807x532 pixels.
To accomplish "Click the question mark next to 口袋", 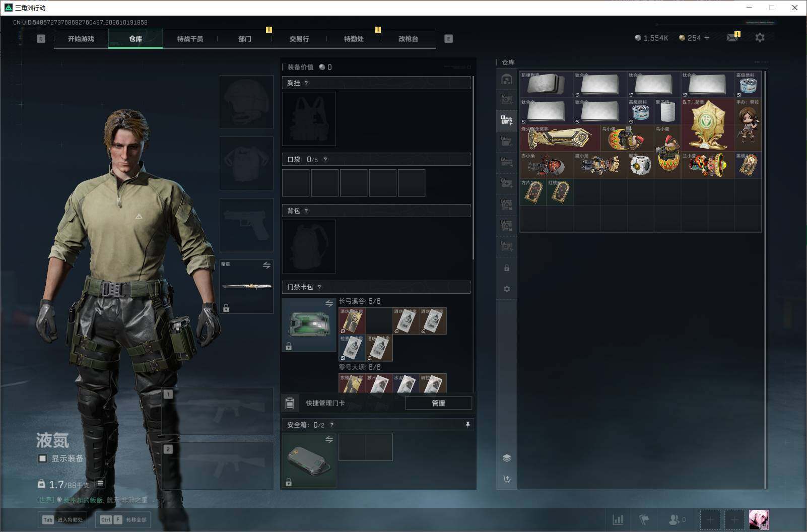I will pyautogui.click(x=325, y=159).
